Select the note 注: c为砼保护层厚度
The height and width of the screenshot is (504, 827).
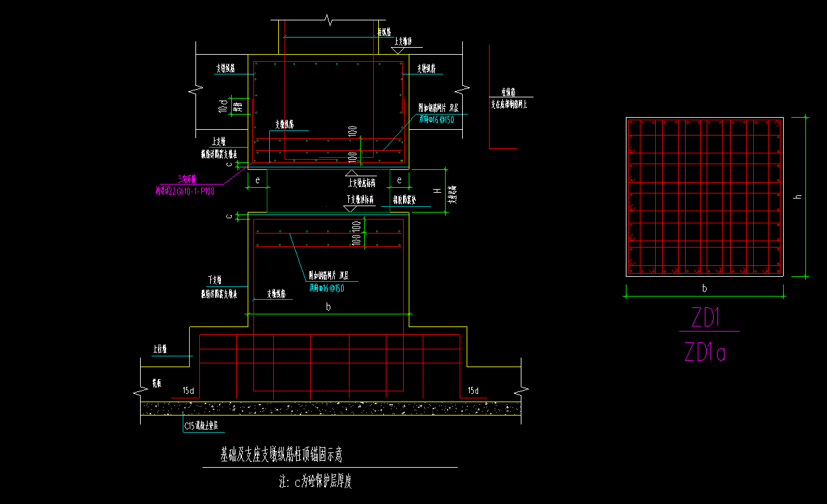pos(315,482)
